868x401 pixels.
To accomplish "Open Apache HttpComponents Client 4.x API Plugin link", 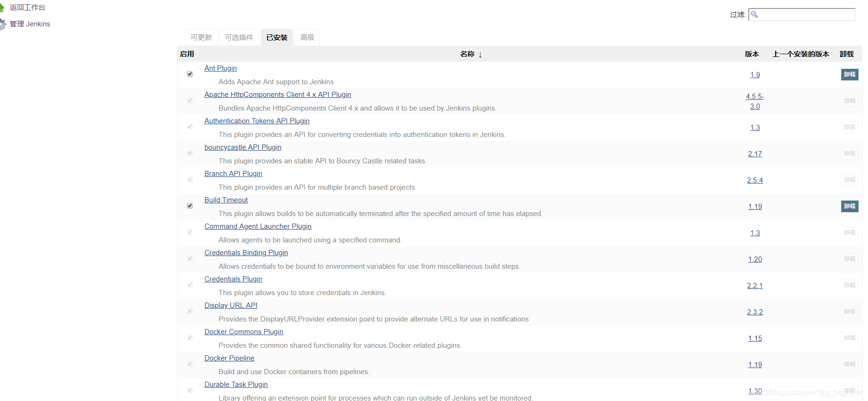I will [278, 95].
